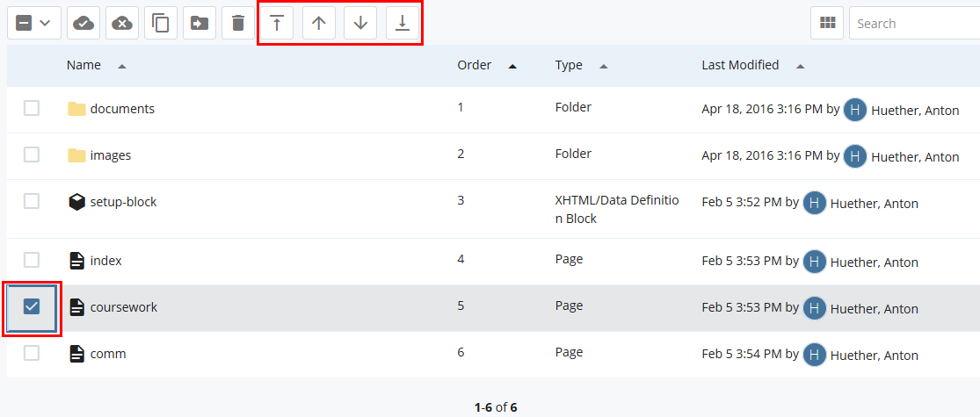Click the Publish cloud checkmark icon
The width and height of the screenshot is (980, 417).
coord(83,24)
